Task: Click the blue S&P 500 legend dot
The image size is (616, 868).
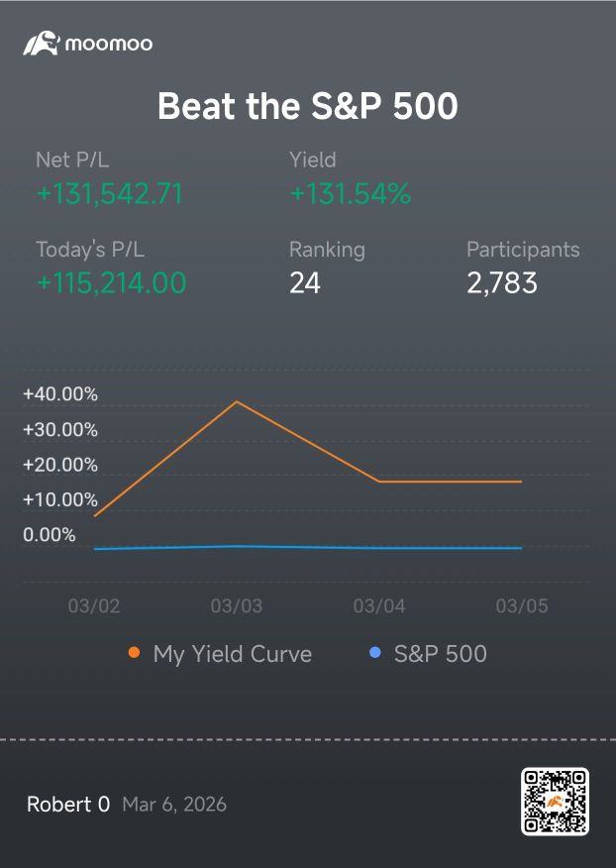Action: (374, 653)
